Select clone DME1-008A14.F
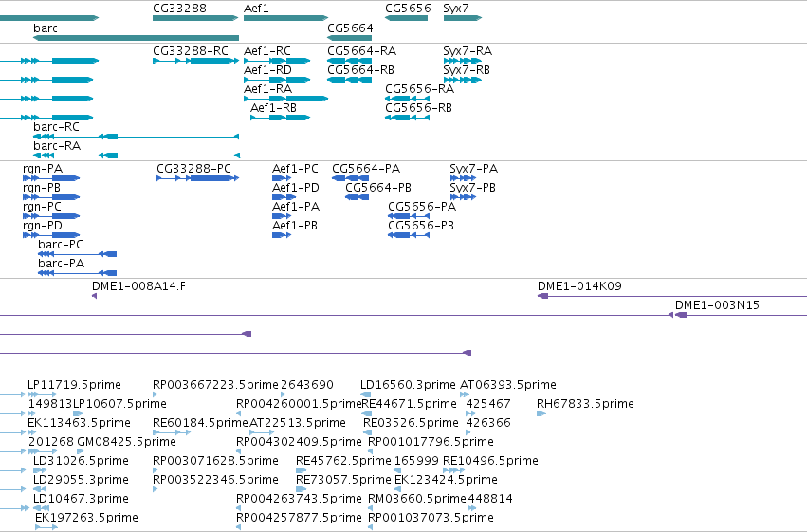The height and width of the screenshot is (532, 807). click(139, 286)
